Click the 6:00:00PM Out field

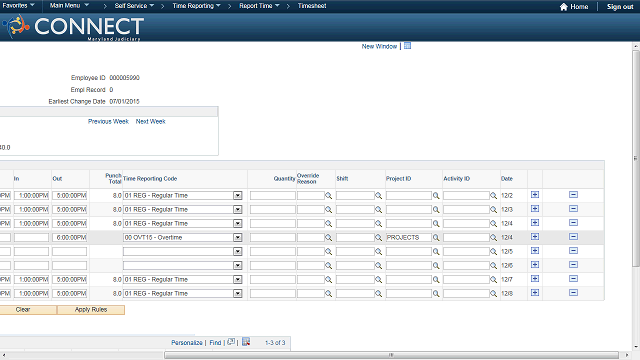(x=69, y=238)
